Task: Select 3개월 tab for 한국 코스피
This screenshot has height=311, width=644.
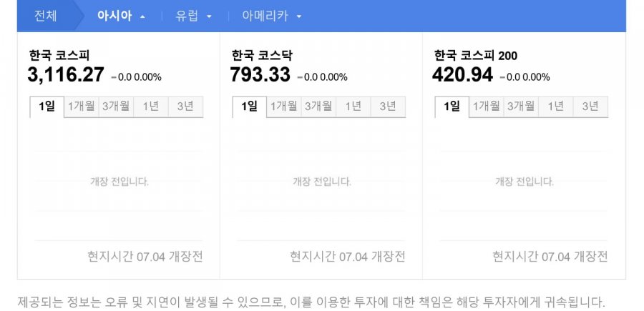Action: click(x=116, y=107)
